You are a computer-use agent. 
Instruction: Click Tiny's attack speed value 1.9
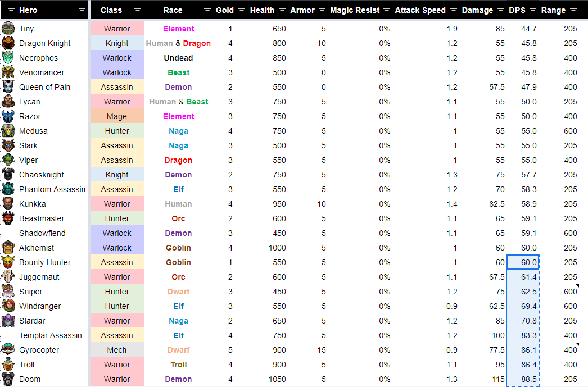point(452,29)
